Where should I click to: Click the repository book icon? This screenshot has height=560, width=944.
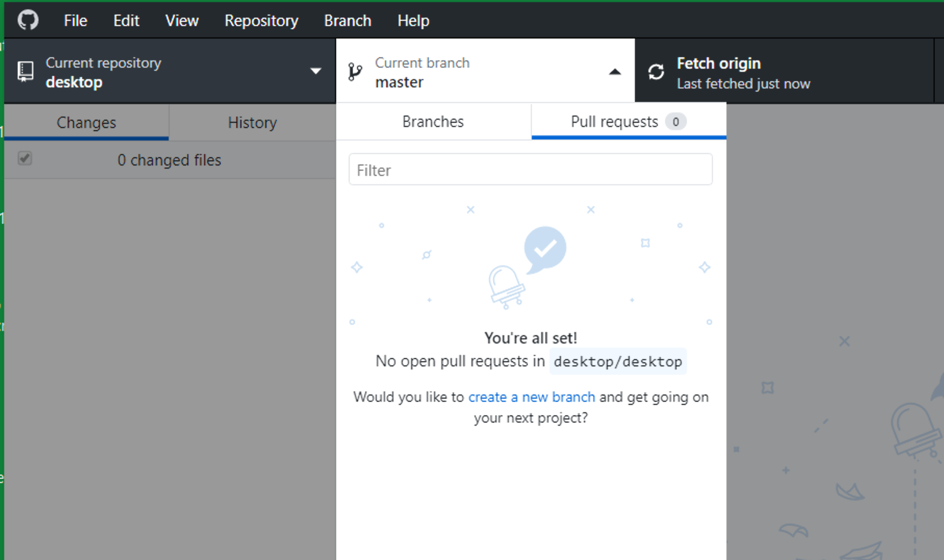click(x=25, y=71)
